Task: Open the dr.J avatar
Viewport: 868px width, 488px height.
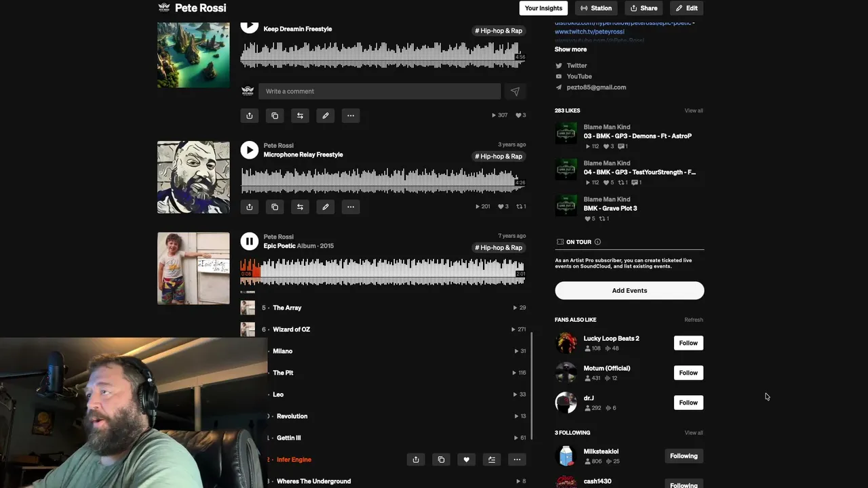Action: click(566, 403)
